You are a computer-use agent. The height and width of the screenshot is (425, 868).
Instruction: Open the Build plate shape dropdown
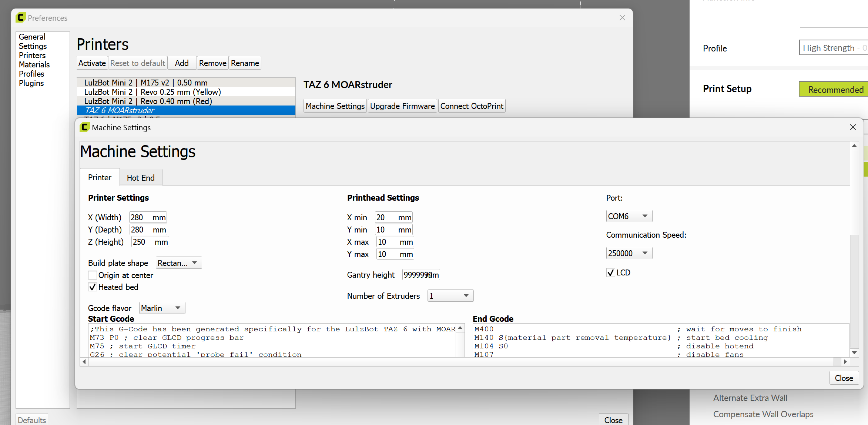pos(179,263)
